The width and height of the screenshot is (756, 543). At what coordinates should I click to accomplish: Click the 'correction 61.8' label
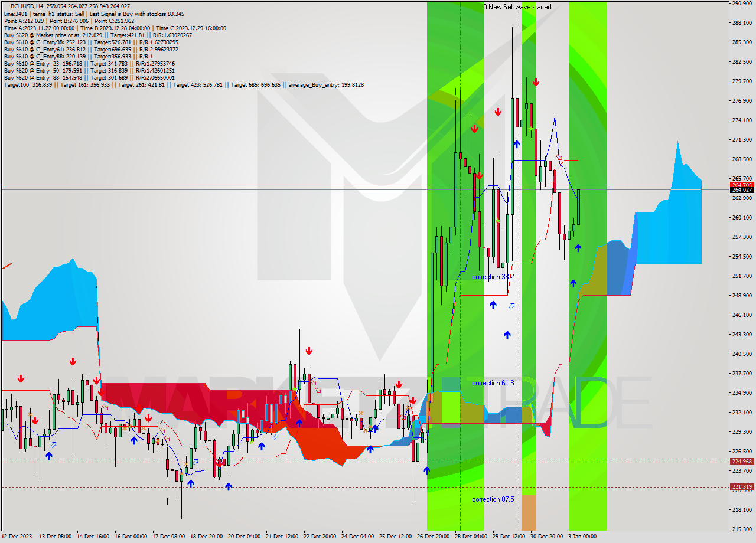point(493,383)
